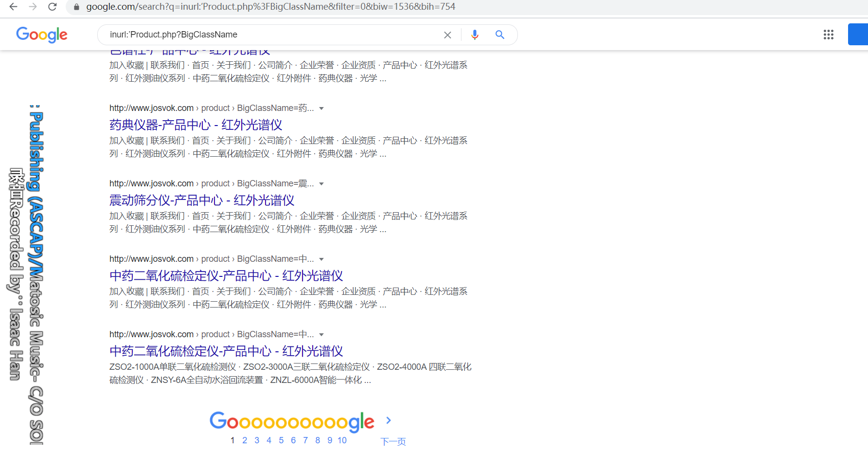
Task: Go to results page 5
Action: click(281, 440)
